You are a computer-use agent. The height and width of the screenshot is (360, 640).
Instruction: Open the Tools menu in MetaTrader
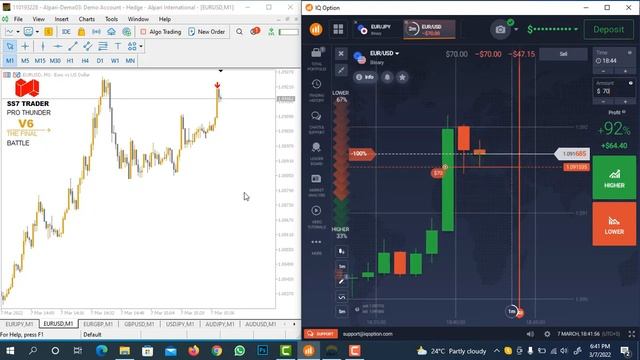111,19
